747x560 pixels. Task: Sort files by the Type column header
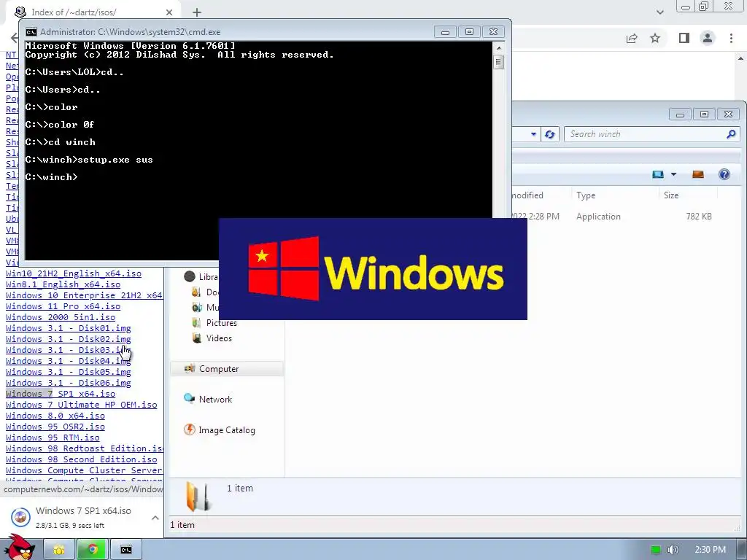tap(586, 195)
